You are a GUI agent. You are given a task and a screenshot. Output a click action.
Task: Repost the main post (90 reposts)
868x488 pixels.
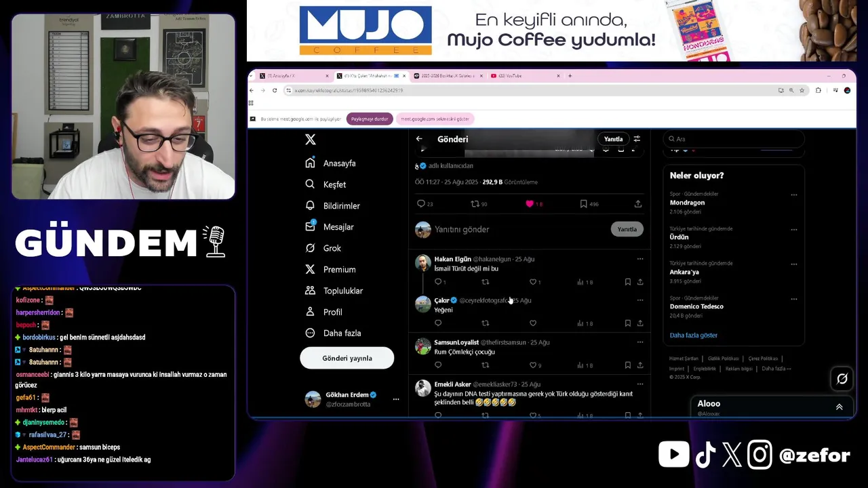pyautogui.click(x=475, y=203)
